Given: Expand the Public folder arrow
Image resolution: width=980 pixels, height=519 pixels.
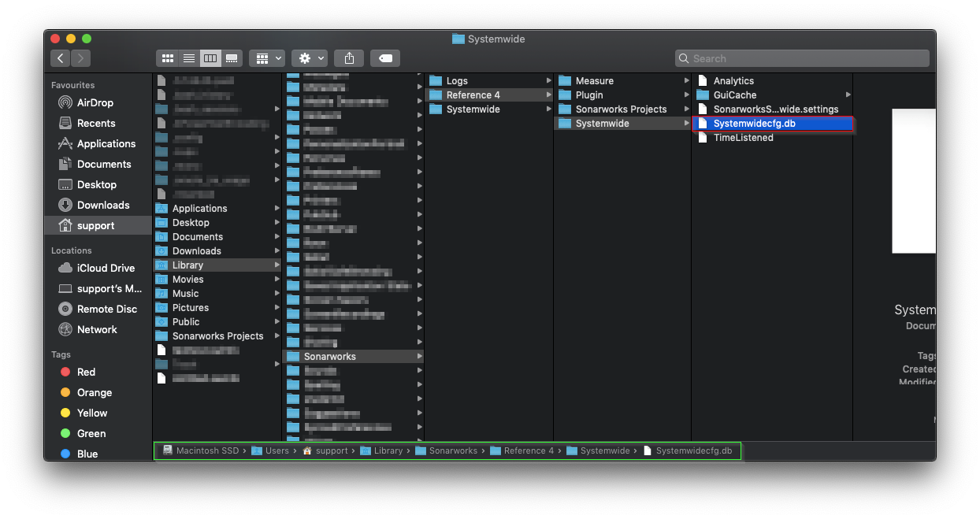Looking at the screenshot, I should (277, 321).
